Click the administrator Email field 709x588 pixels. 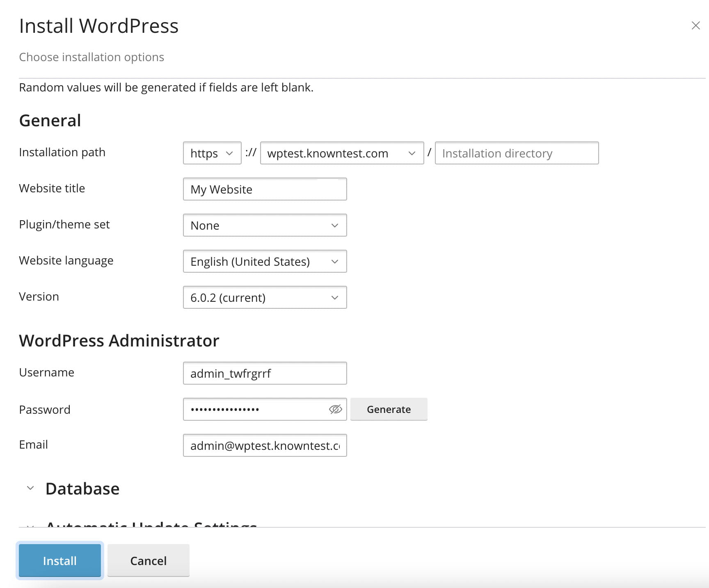265,445
